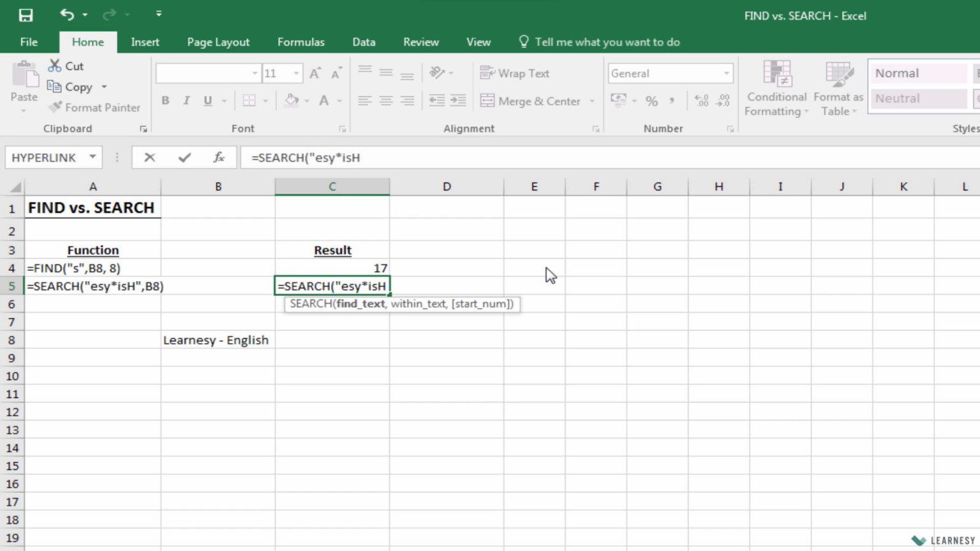Switch to the Formulas ribbon tab

coord(301,41)
